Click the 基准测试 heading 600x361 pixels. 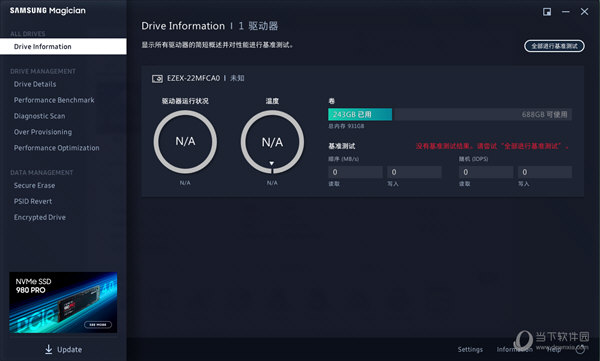click(341, 146)
